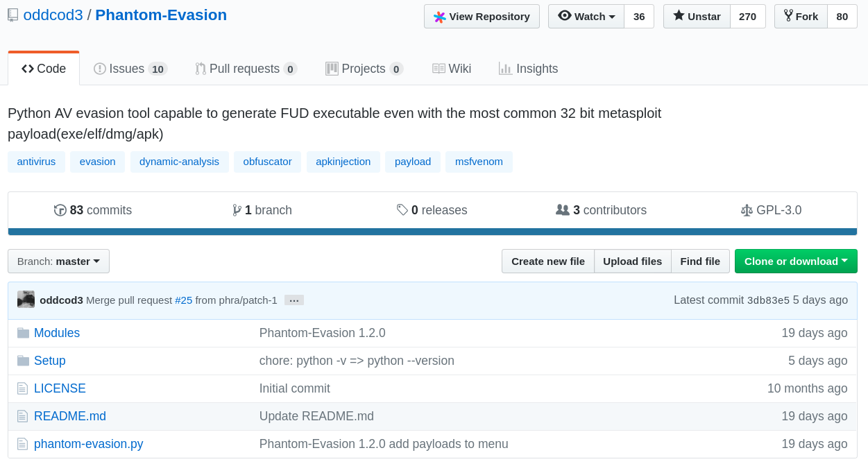
Task: Click the Upload files button
Action: click(633, 261)
